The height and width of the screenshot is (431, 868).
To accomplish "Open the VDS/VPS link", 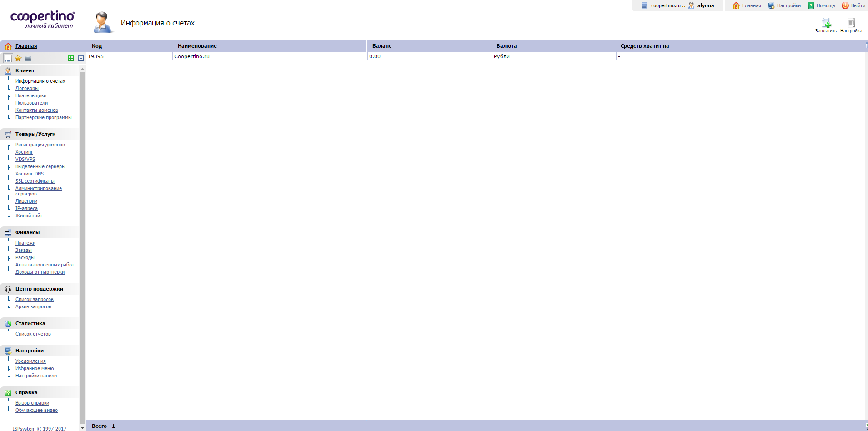I will (25, 159).
